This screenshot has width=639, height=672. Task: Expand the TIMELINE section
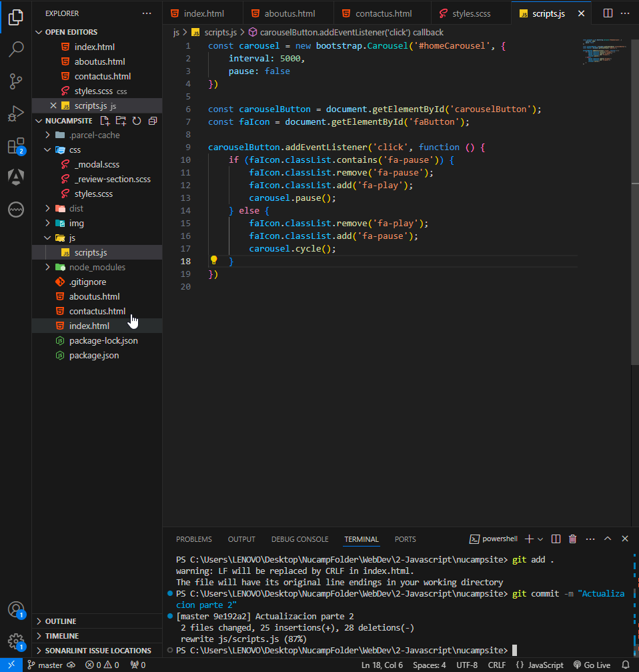[x=39, y=635]
